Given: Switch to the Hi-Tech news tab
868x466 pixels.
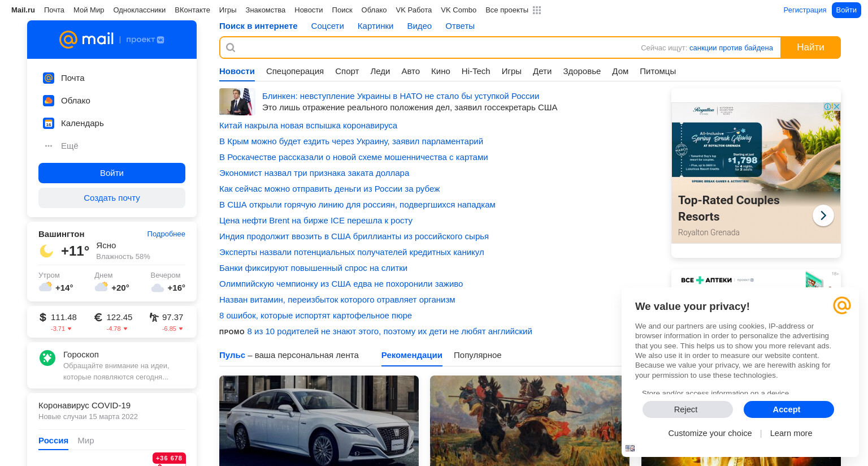Looking at the screenshot, I should click(476, 71).
